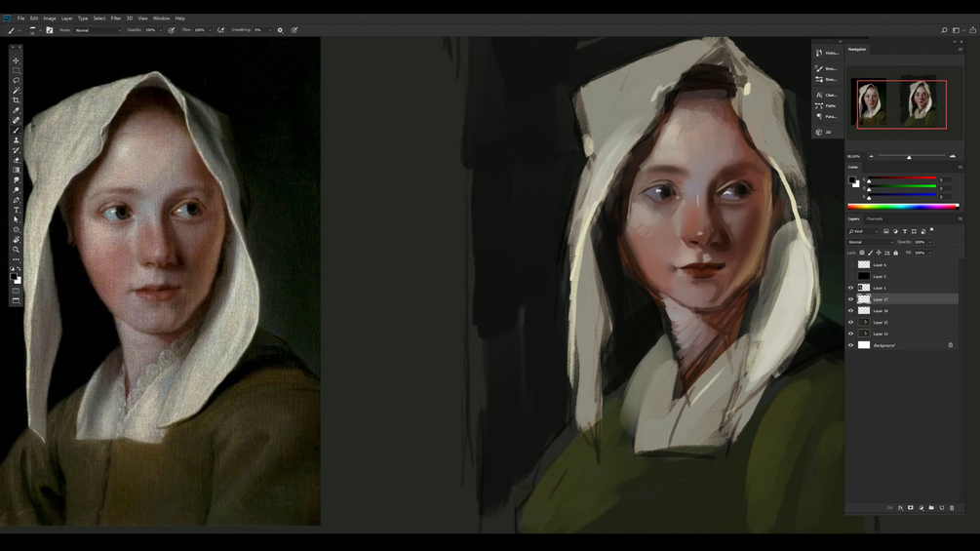Select the Gradient tool

coord(17,170)
